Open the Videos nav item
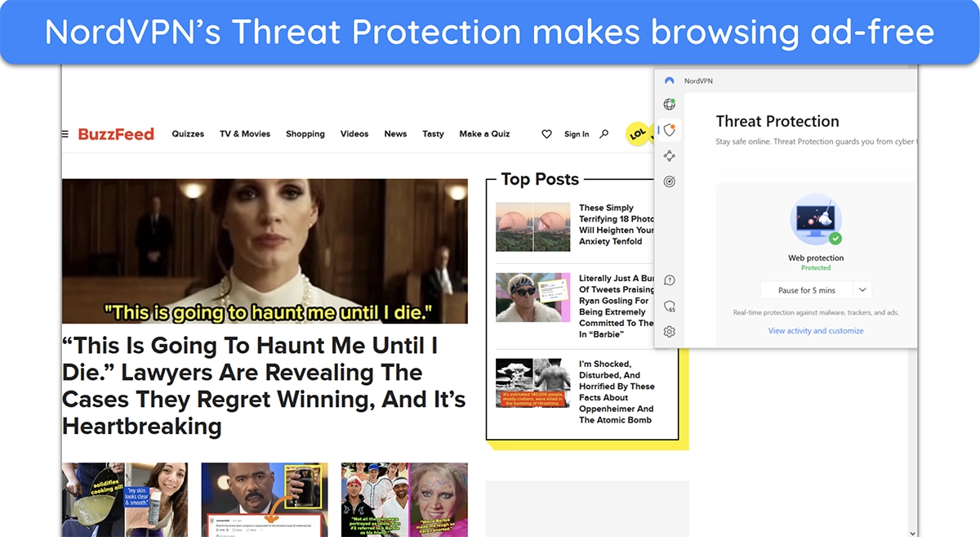 coord(354,134)
